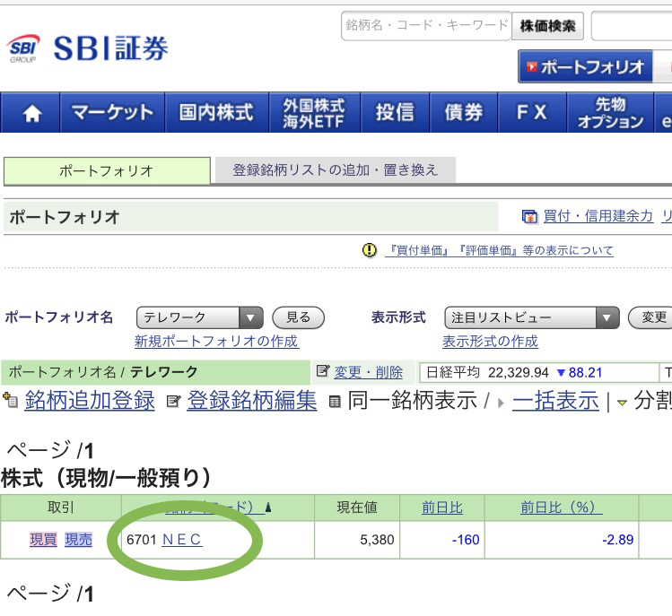Click the 銘柄追加登録 link
This screenshot has height=616, width=672.
(x=90, y=401)
